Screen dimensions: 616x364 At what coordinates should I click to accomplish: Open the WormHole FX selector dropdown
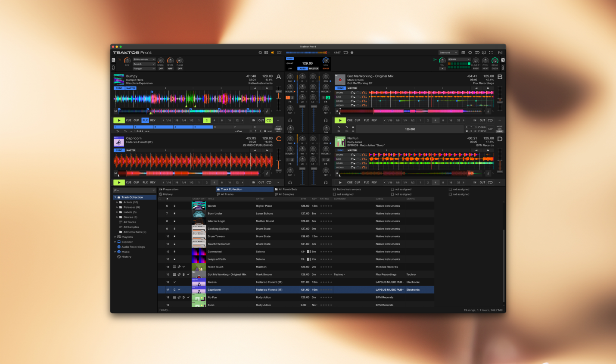click(143, 59)
